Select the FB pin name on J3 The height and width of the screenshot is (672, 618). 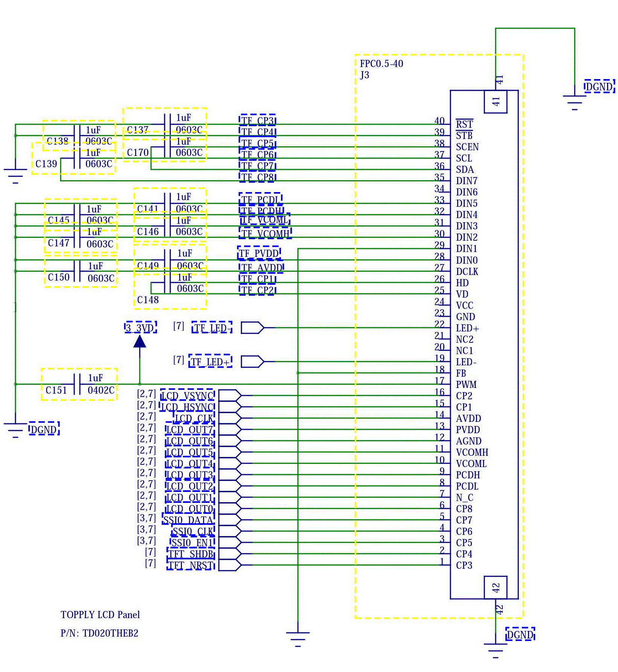461,373
